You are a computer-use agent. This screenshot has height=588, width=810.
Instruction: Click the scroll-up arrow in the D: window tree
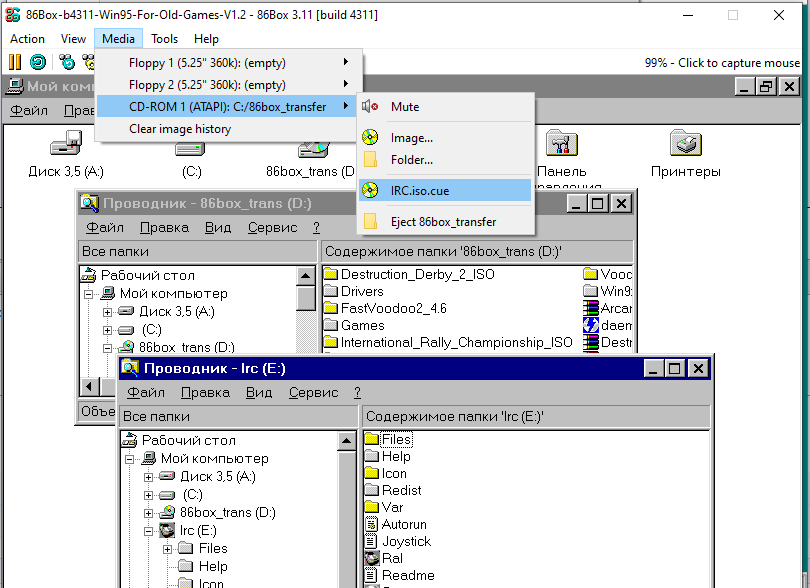tap(305, 275)
